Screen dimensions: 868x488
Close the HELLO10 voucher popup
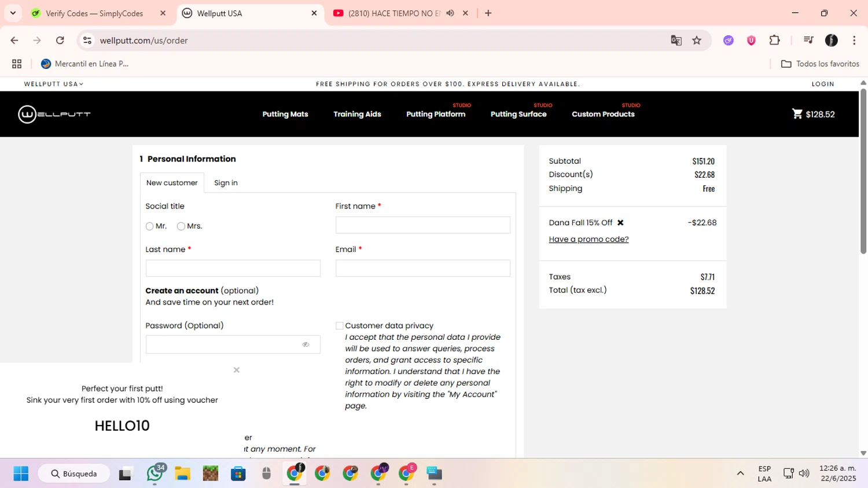click(x=236, y=370)
